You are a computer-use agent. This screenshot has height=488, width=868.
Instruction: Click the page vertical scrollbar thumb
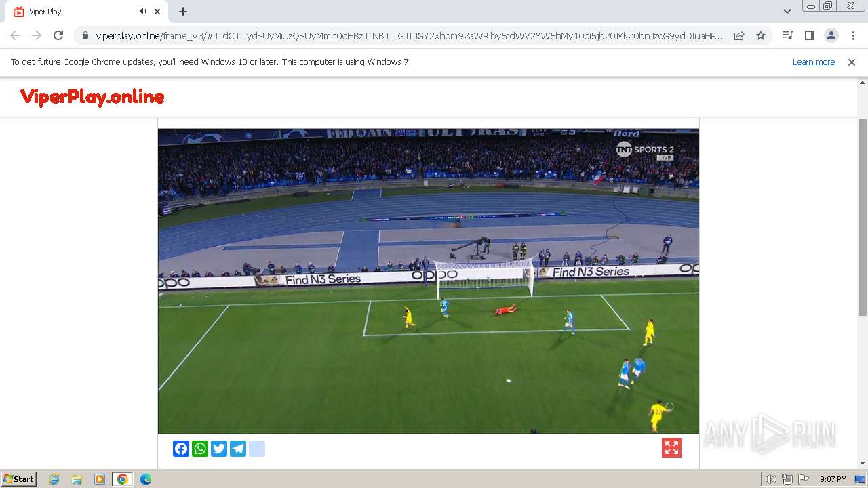863,217
